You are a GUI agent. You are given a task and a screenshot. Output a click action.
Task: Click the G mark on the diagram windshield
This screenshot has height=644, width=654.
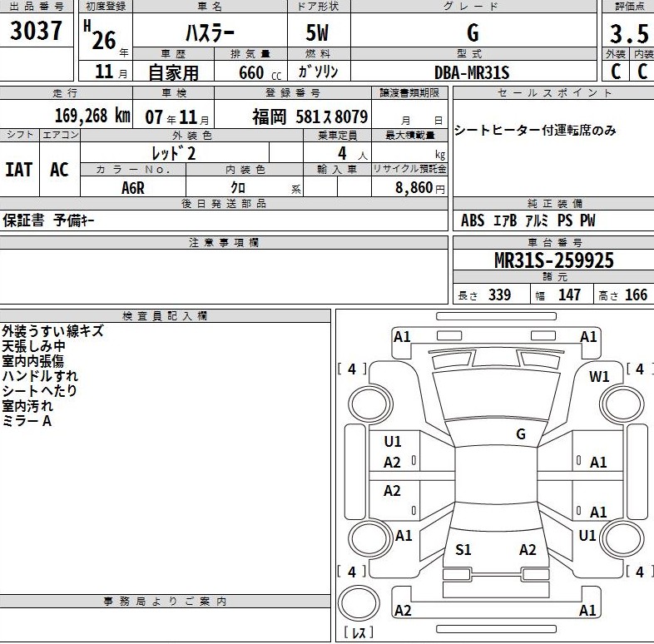click(521, 434)
